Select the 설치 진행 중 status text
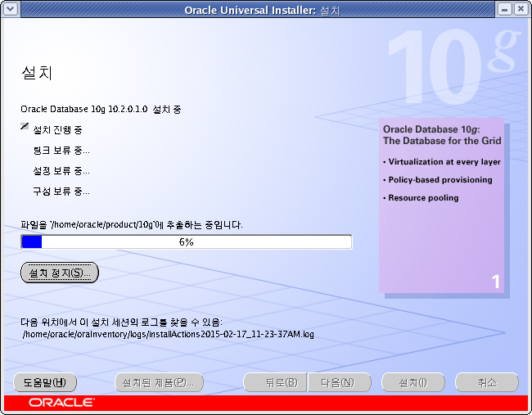Viewport: 532px width, 415px height. point(57,129)
